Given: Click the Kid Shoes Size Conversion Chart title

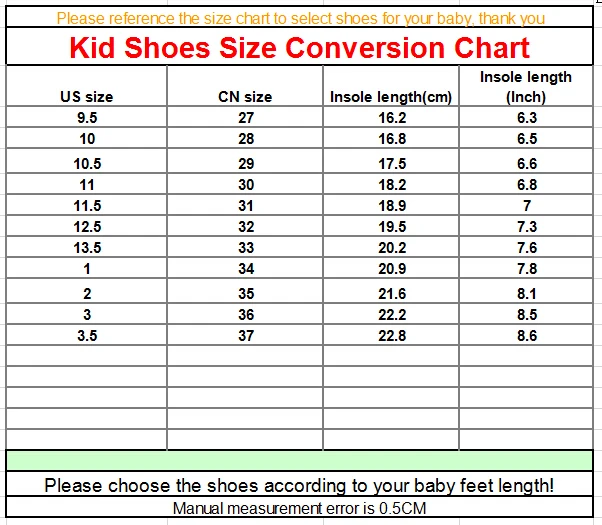Looking at the screenshot, I should [299, 48].
